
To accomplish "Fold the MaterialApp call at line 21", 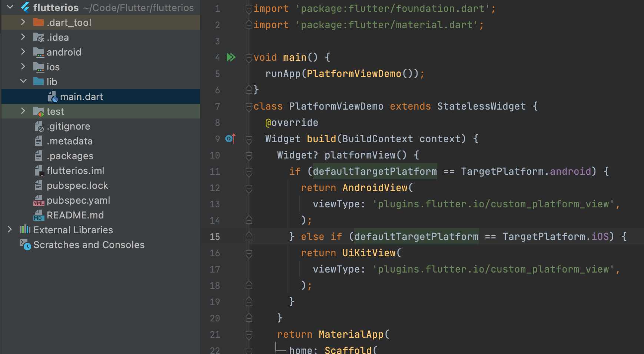I will click(249, 335).
